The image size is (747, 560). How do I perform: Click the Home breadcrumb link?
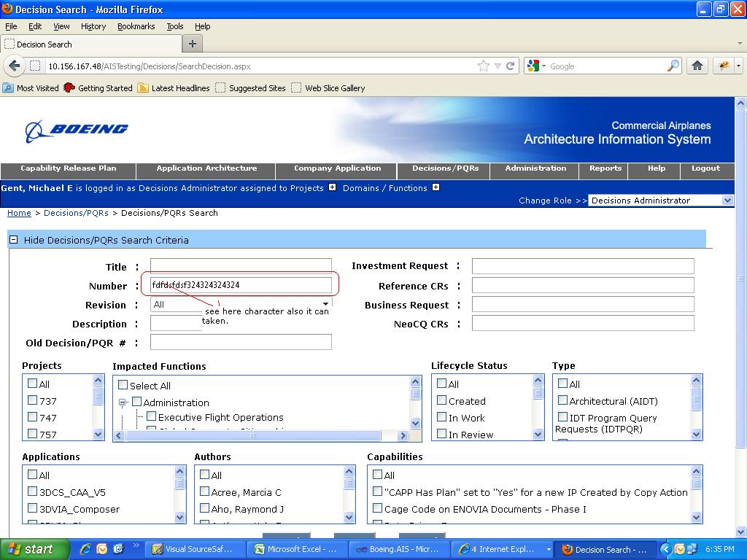[x=19, y=213]
